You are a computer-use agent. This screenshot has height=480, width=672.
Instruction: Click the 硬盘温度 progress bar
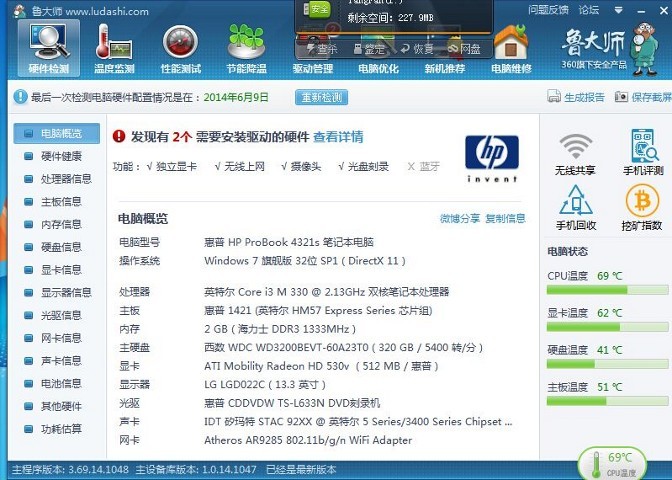[607, 364]
